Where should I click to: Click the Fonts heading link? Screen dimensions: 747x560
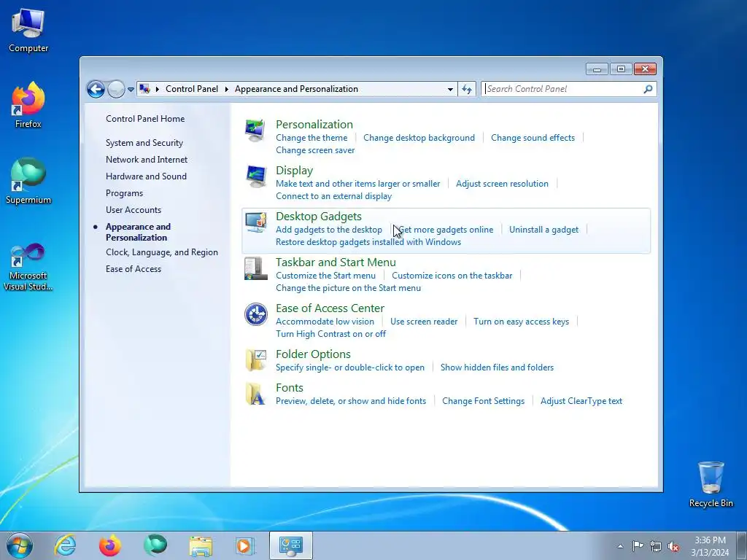point(290,388)
